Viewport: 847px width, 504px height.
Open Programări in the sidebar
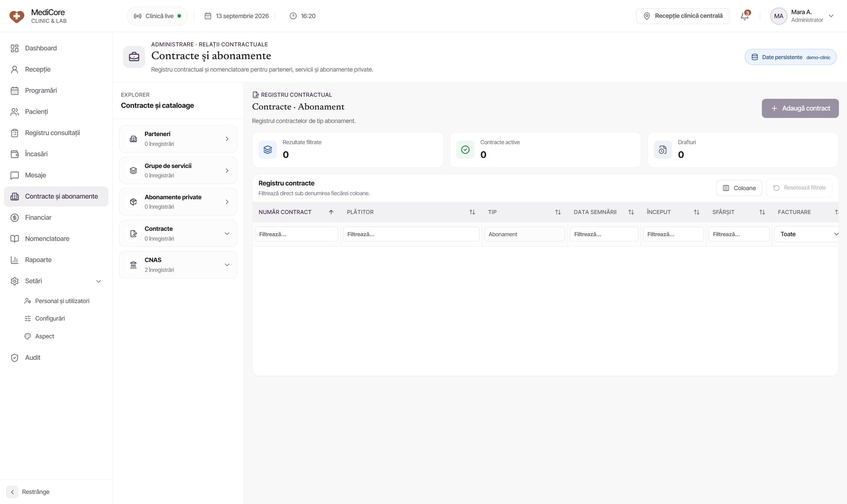coord(56,91)
